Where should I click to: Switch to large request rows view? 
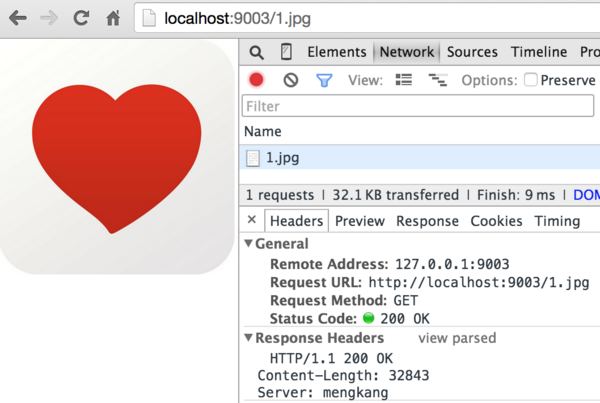point(404,80)
